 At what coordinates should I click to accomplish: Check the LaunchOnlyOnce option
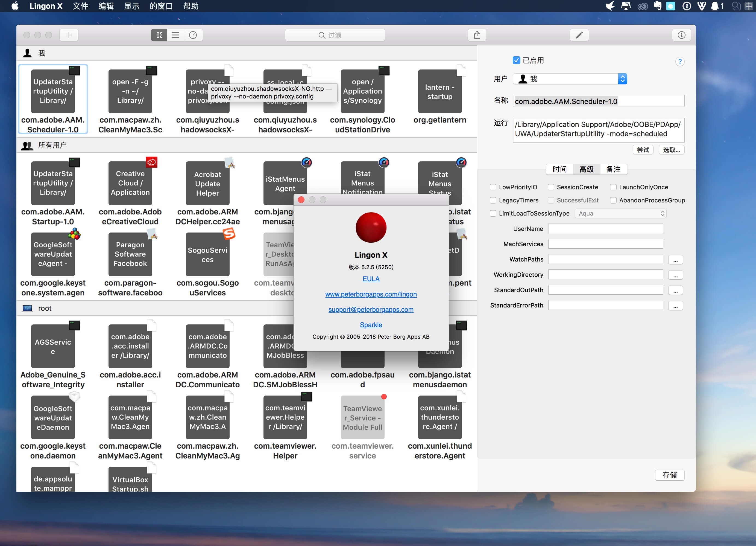pyautogui.click(x=613, y=187)
